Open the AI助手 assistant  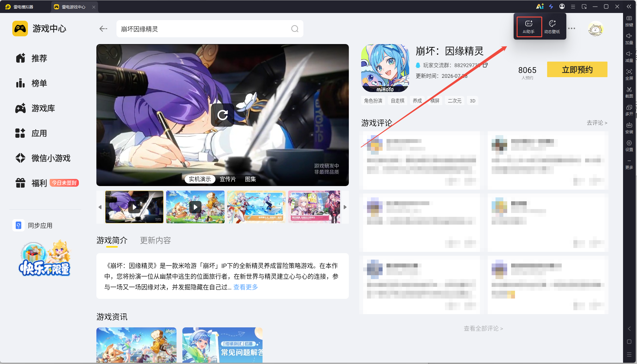(529, 27)
